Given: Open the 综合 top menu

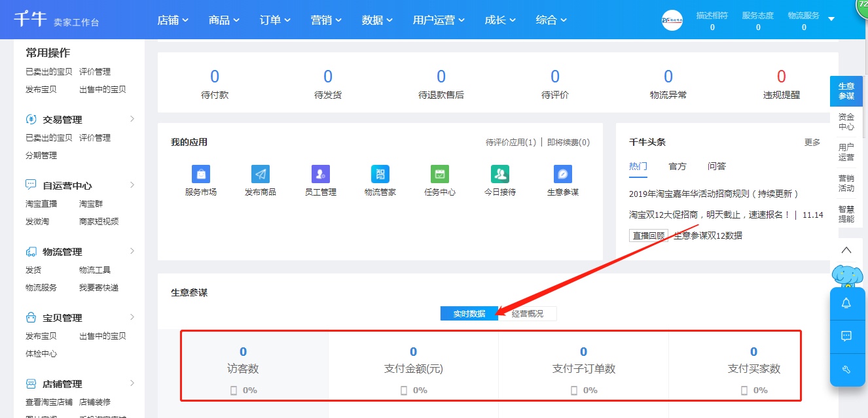Looking at the screenshot, I should (551, 20).
